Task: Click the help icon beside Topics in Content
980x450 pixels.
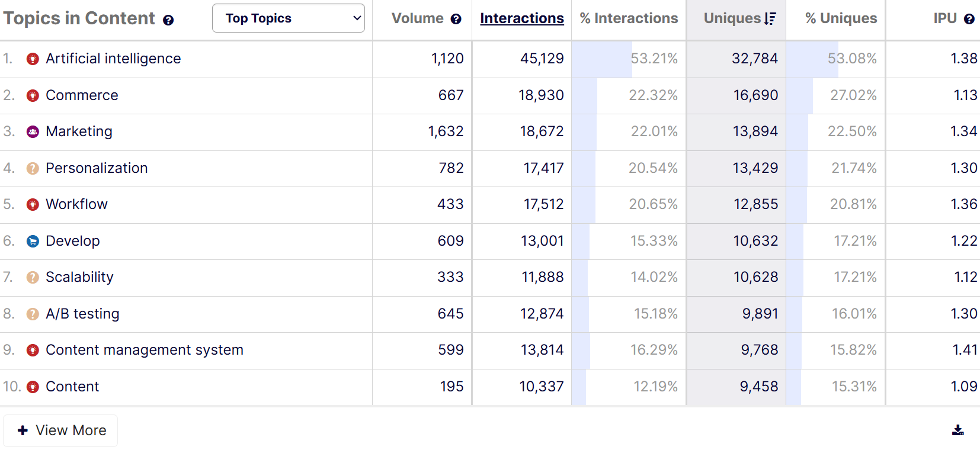Action: coord(168,20)
